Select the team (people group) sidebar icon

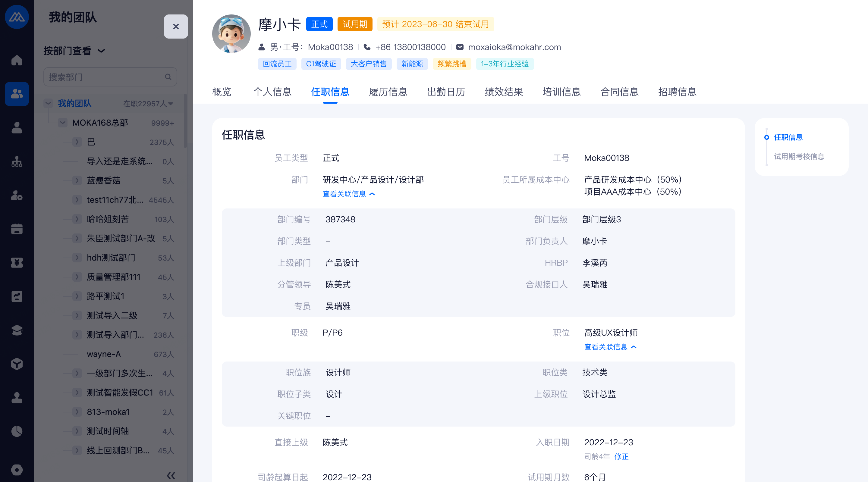[x=17, y=94]
